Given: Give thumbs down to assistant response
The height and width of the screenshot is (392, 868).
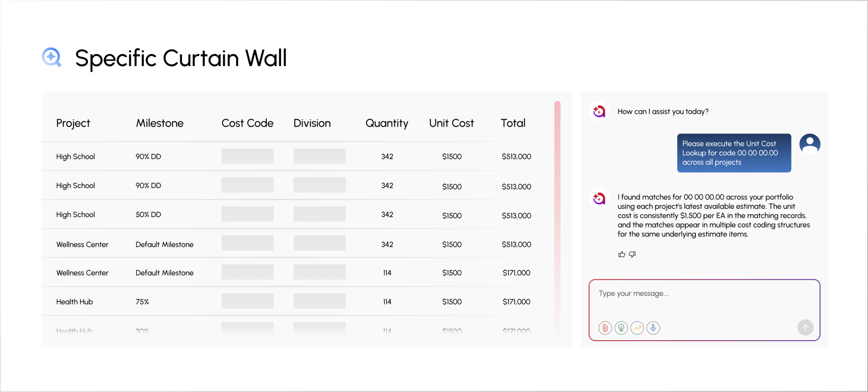Looking at the screenshot, I should (632, 254).
